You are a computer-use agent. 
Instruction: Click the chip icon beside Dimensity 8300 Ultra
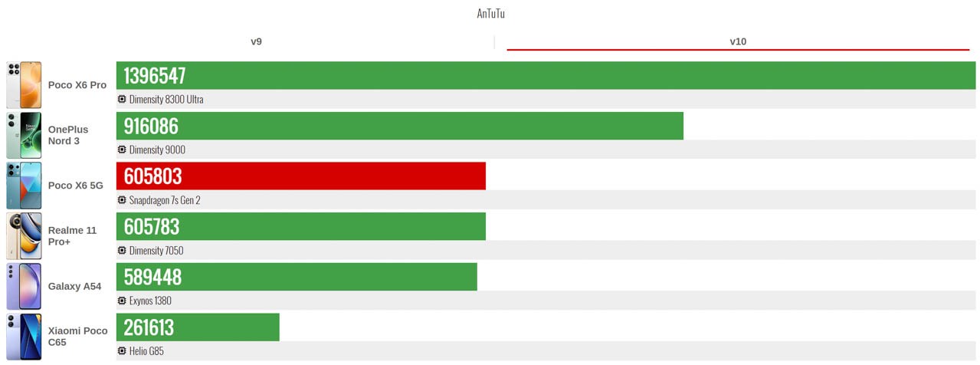(x=122, y=99)
